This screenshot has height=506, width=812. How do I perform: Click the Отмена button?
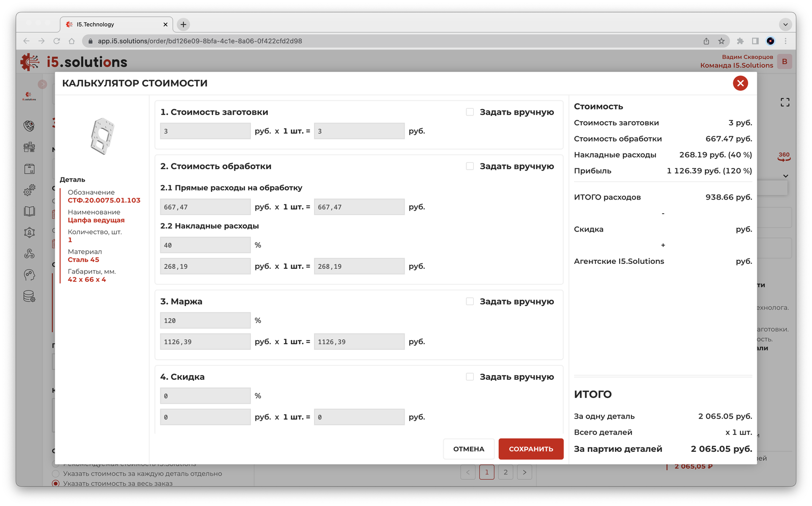(x=468, y=449)
